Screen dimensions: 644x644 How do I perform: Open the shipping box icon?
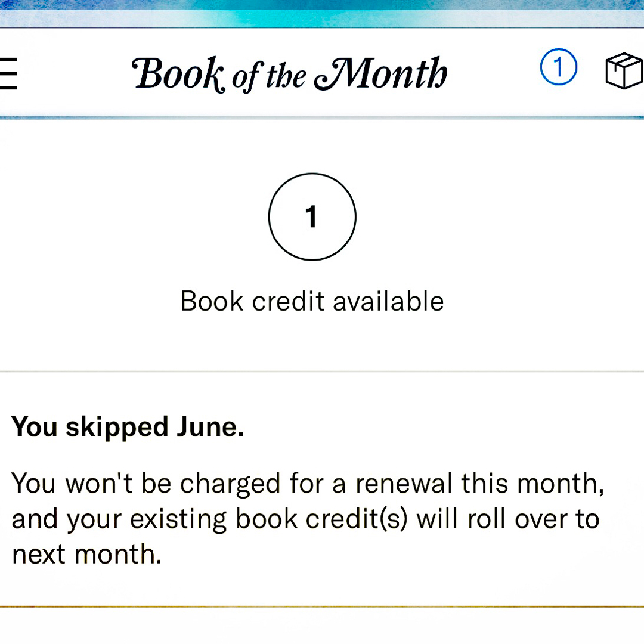click(624, 71)
